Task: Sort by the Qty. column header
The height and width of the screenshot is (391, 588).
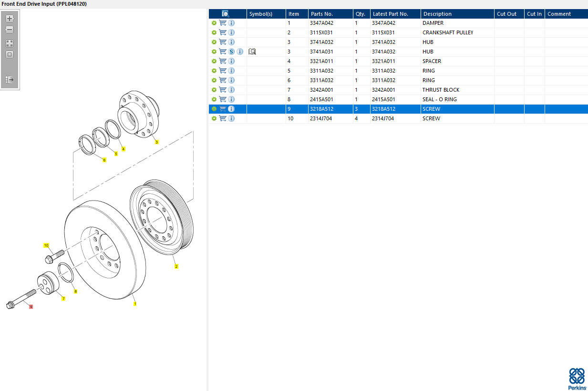Action: [x=361, y=14]
